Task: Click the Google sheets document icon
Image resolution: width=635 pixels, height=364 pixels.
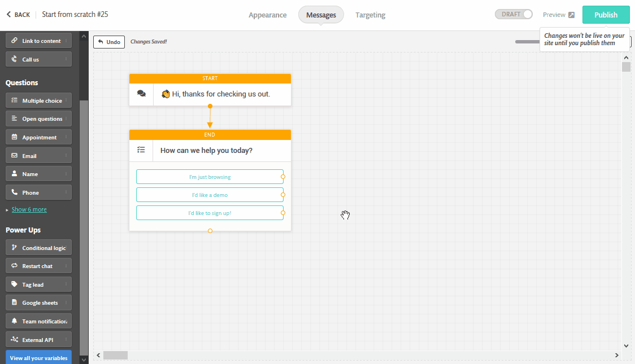Action: point(14,302)
